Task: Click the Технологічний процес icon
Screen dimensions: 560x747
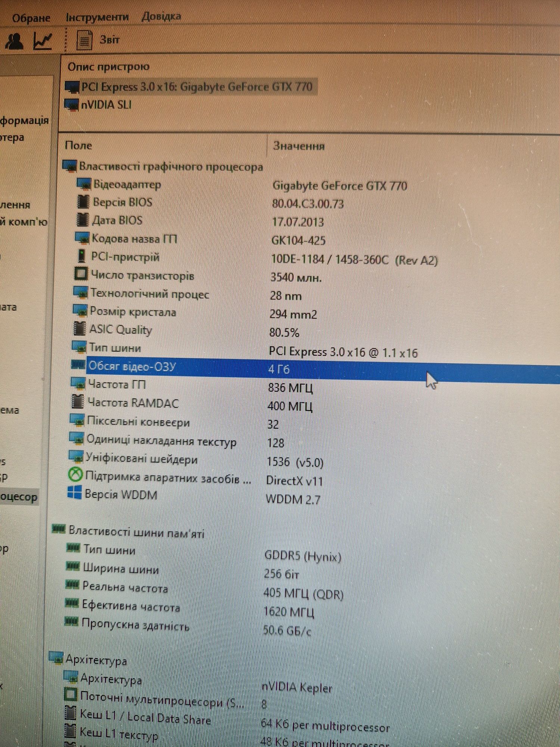Action: 80,292
